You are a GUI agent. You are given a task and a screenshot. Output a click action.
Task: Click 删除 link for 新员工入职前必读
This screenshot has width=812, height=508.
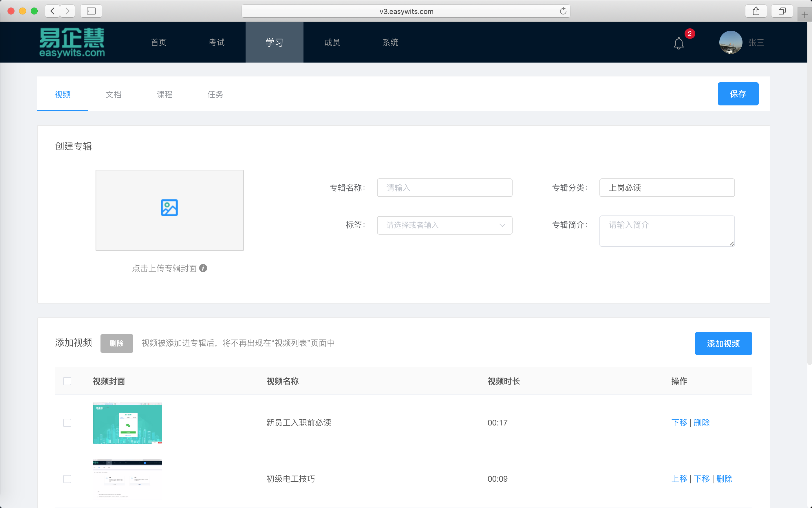coord(702,423)
